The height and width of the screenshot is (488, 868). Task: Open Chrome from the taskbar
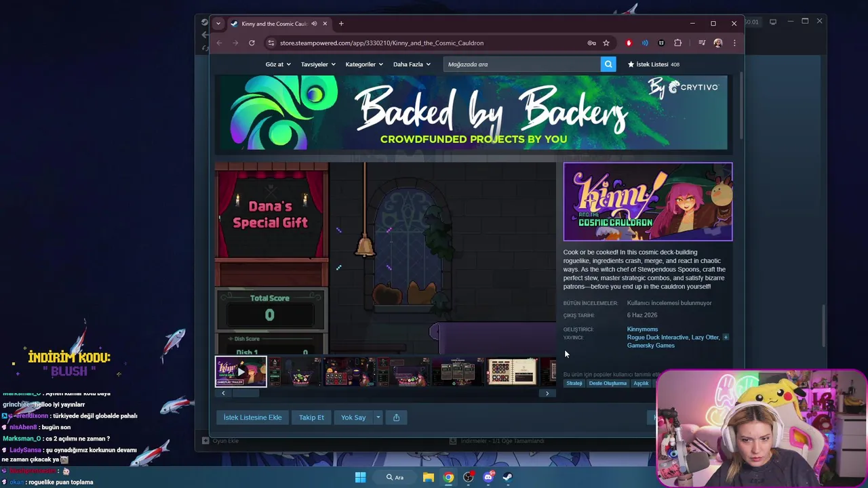[448, 477]
